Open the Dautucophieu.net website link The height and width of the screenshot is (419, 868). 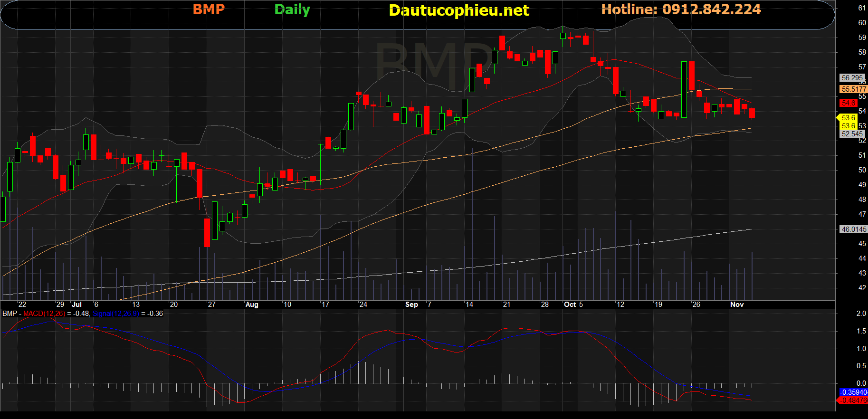(x=458, y=10)
